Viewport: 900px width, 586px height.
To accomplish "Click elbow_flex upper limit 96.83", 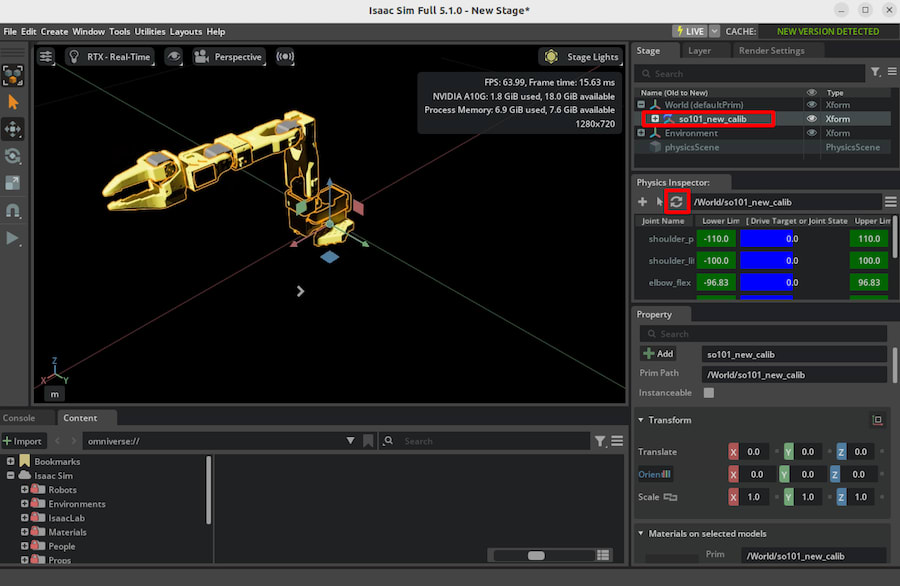I will pos(868,282).
